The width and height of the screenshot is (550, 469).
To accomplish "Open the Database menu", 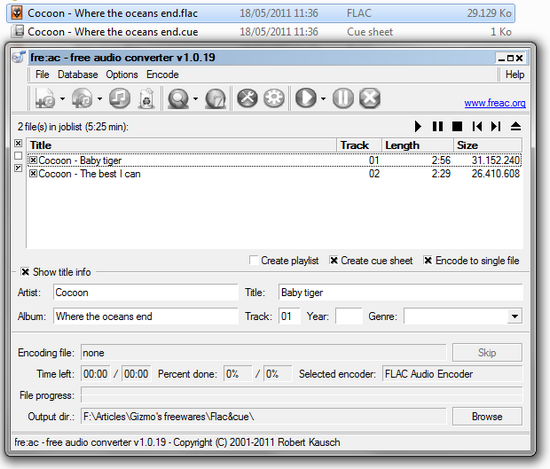I will coord(78,74).
